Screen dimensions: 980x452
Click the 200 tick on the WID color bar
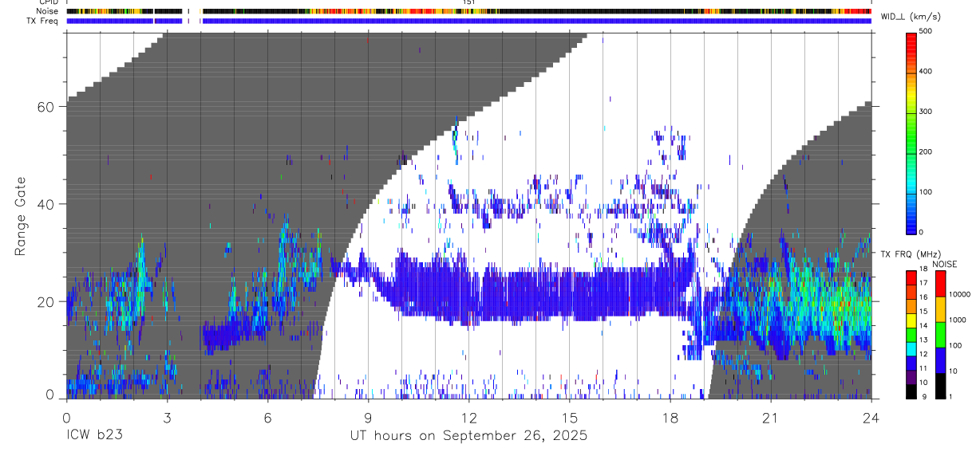926,152
